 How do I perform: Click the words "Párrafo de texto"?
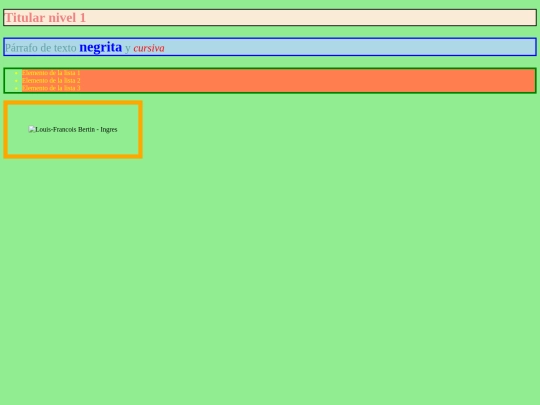[x=41, y=48]
